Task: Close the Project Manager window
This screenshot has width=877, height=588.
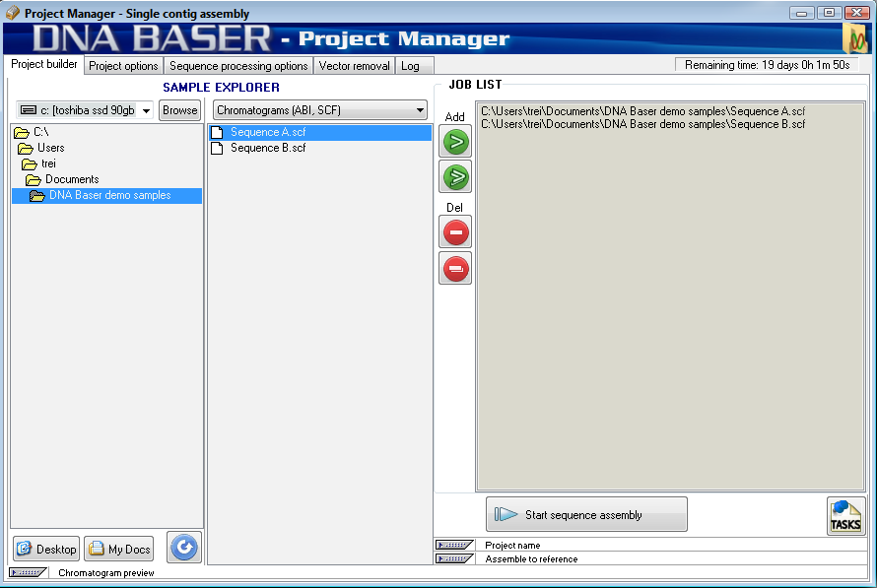Action: [856, 12]
